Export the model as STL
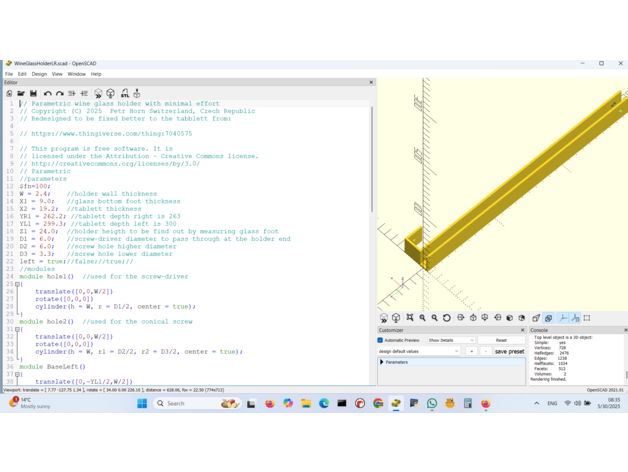The height and width of the screenshot is (472, 628). tap(124, 94)
